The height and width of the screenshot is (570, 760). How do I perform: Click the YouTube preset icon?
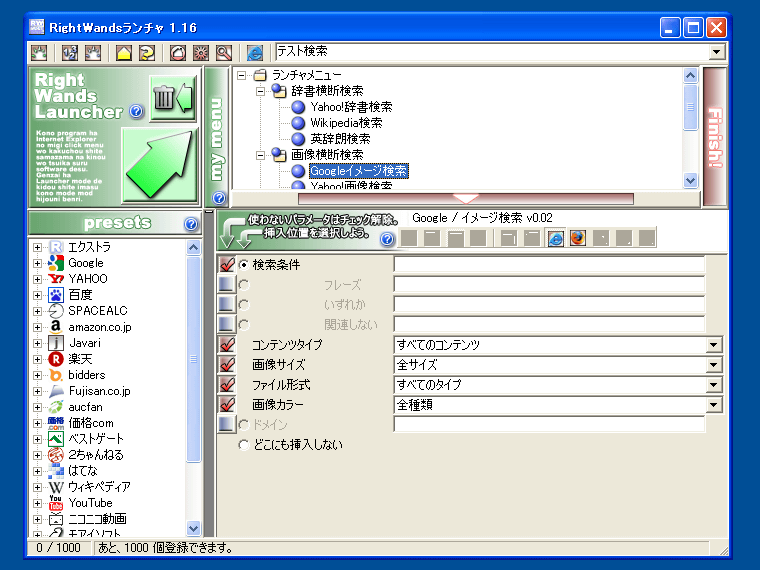click(56, 503)
